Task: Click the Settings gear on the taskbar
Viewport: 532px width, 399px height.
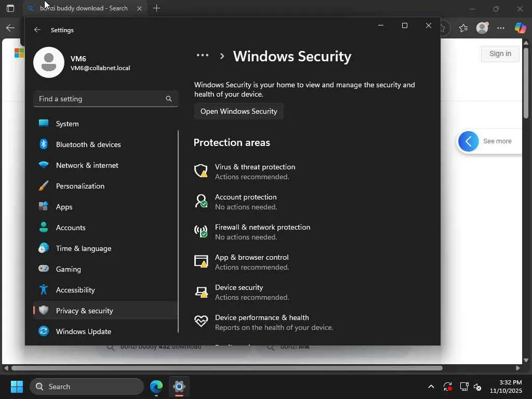Action: click(179, 387)
